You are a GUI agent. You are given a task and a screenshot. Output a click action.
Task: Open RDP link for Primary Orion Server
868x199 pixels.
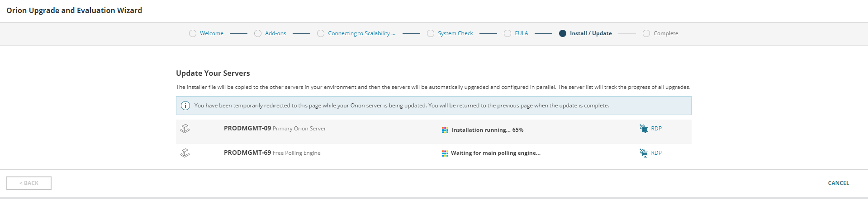656,129
